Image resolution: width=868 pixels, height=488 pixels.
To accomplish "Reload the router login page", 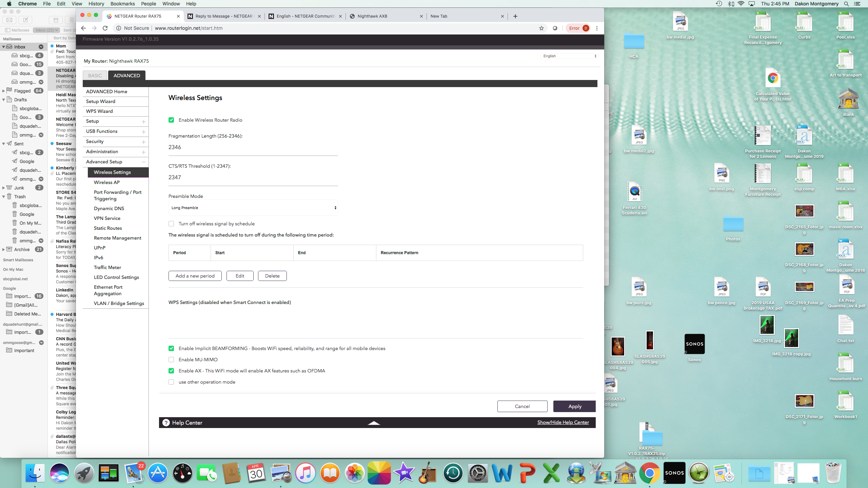I will coord(105,28).
